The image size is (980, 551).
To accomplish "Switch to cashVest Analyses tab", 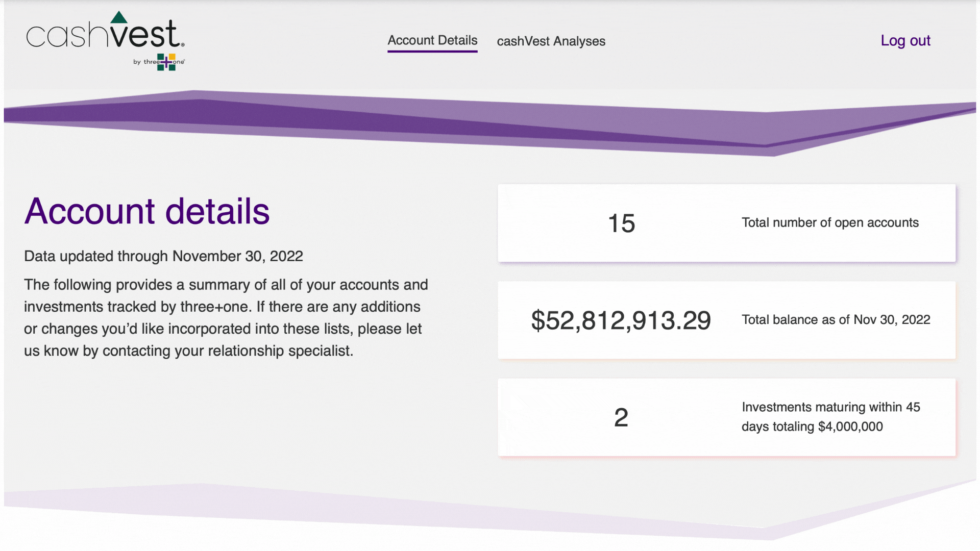I will coord(551,41).
